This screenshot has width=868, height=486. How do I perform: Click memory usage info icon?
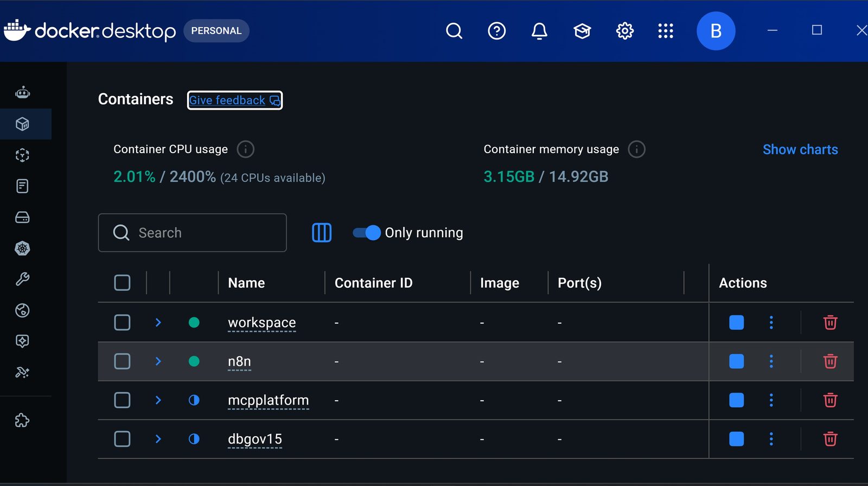click(636, 149)
